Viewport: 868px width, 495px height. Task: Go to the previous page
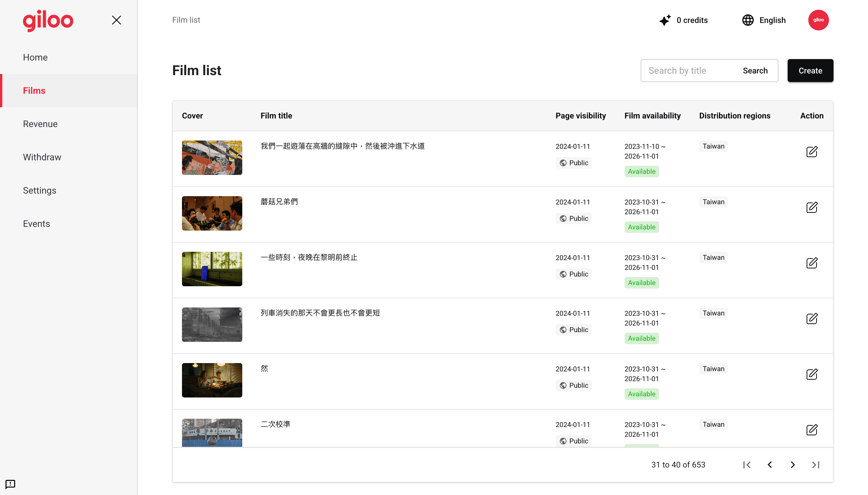(x=770, y=465)
